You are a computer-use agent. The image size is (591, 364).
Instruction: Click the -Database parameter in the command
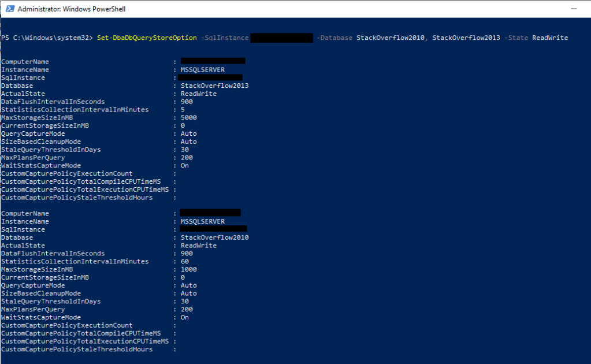click(334, 38)
